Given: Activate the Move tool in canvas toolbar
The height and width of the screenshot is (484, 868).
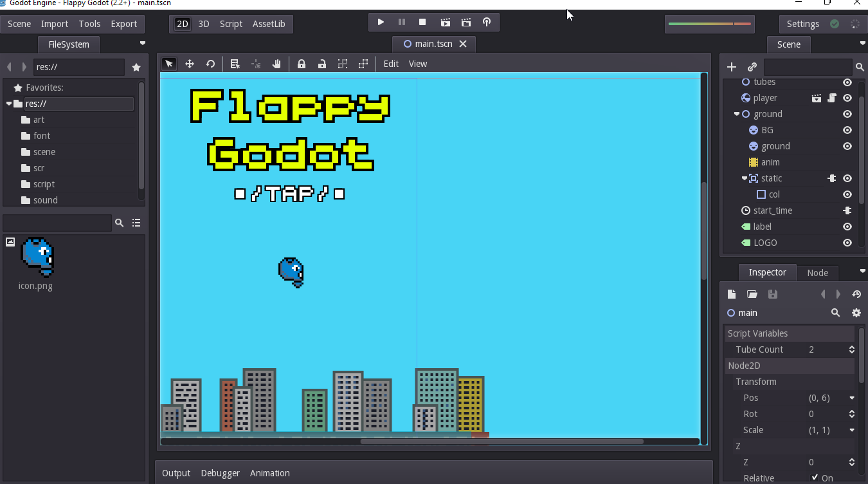Looking at the screenshot, I should pyautogui.click(x=190, y=64).
